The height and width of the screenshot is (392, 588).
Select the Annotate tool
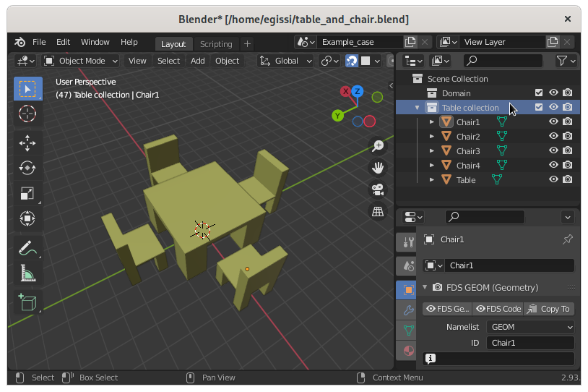(x=27, y=247)
